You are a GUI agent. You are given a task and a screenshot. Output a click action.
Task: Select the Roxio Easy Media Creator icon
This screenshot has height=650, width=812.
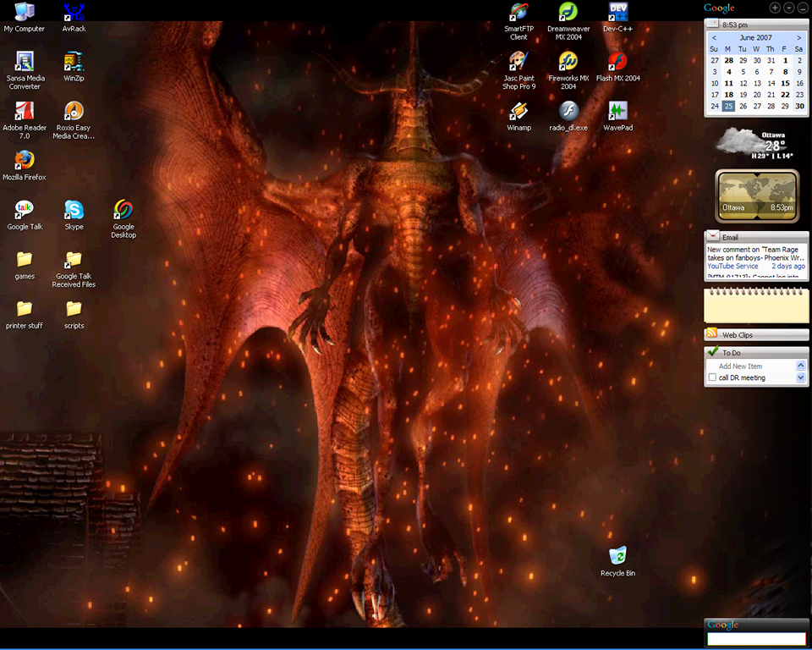[x=74, y=121]
